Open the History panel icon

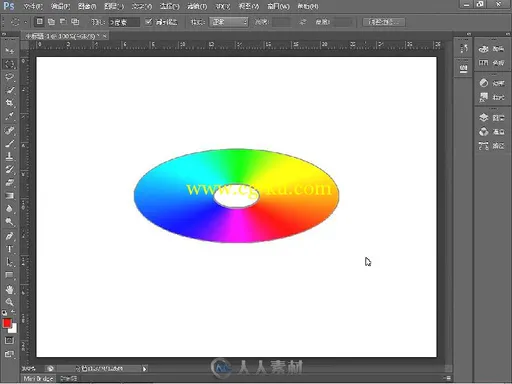coord(464,49)
